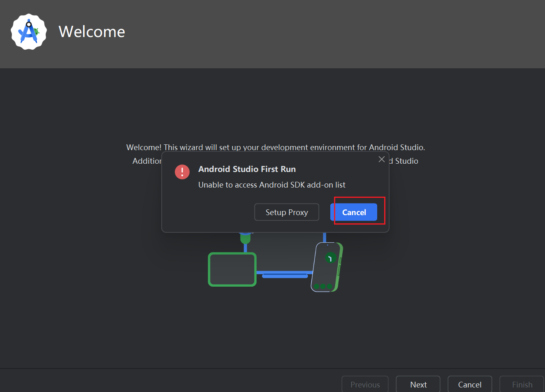545x392 pixels.
Task: Open the Setup Proxy dialog
Action: [x=287, y=212]
